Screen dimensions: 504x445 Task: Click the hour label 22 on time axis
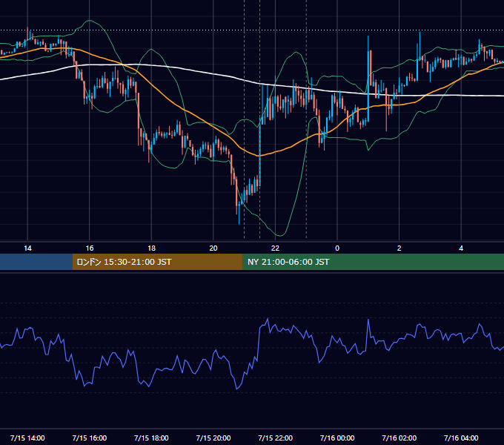point(275,248)
